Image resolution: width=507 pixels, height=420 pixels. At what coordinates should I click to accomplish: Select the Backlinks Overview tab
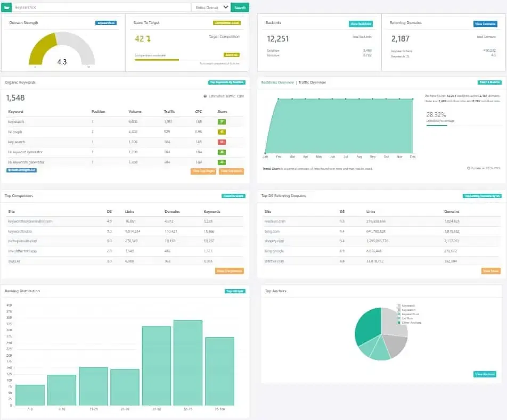pos(278,83)
